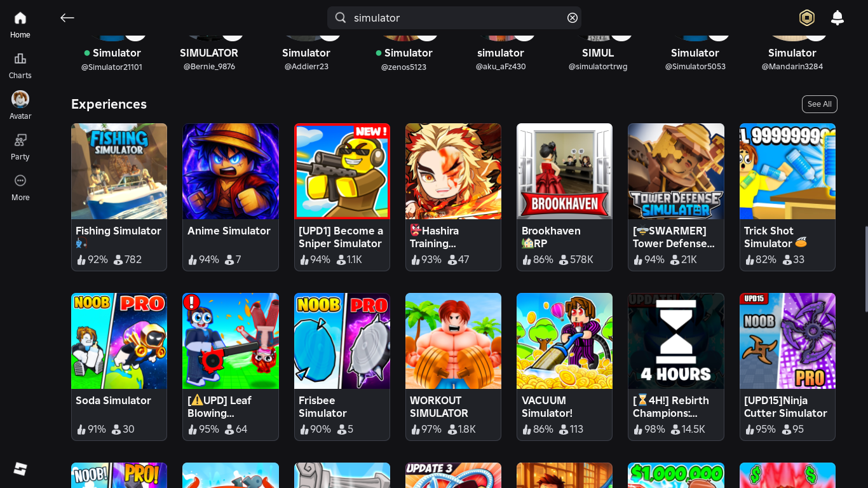Image resolution: width=868 pixels, height=488 pixels.
Task: Open the profile @aku_aFz430
Action: point(501,59)
